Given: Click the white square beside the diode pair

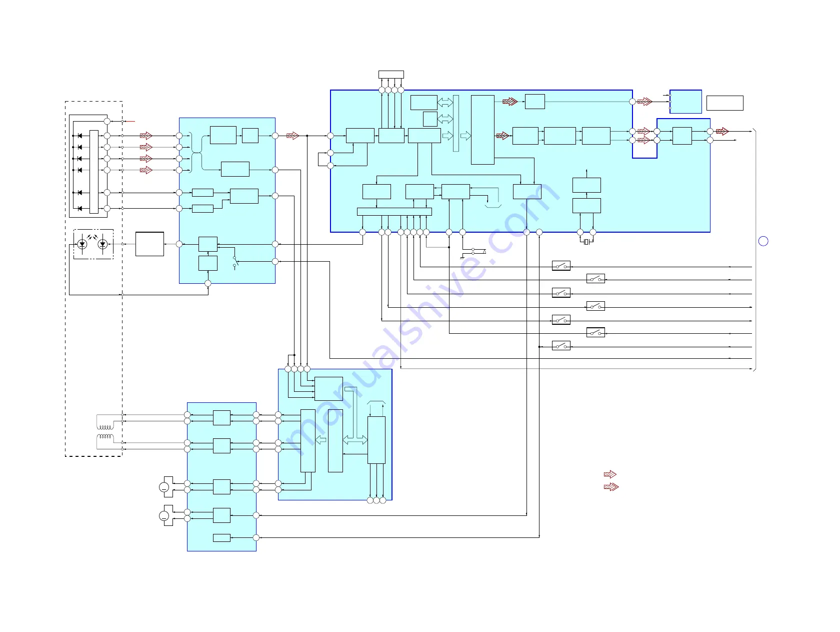Looking at the screenshot, I should [149, 244].
